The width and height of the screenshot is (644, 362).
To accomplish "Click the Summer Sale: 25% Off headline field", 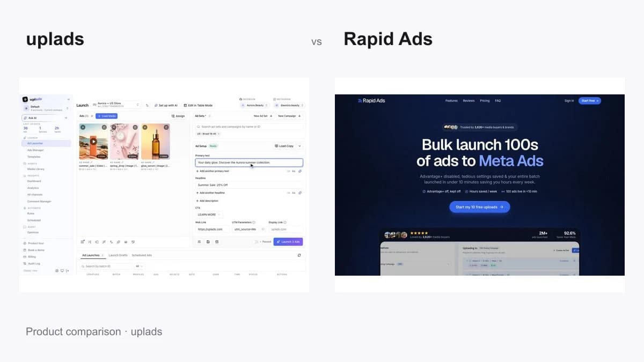I will coord(249,184).
